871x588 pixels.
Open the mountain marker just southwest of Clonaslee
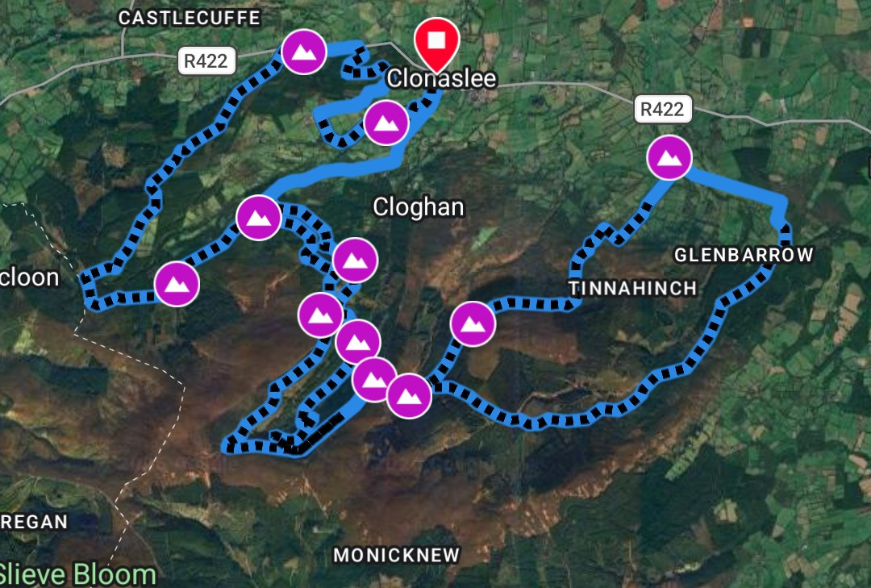click(386, 123)
